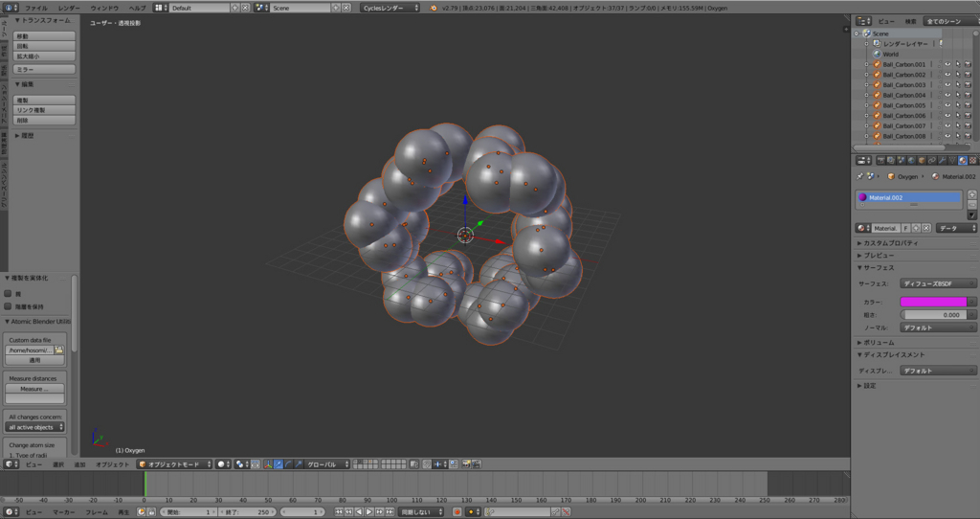
Task: Open the ヘルプ menu
Action: [137, 8]
